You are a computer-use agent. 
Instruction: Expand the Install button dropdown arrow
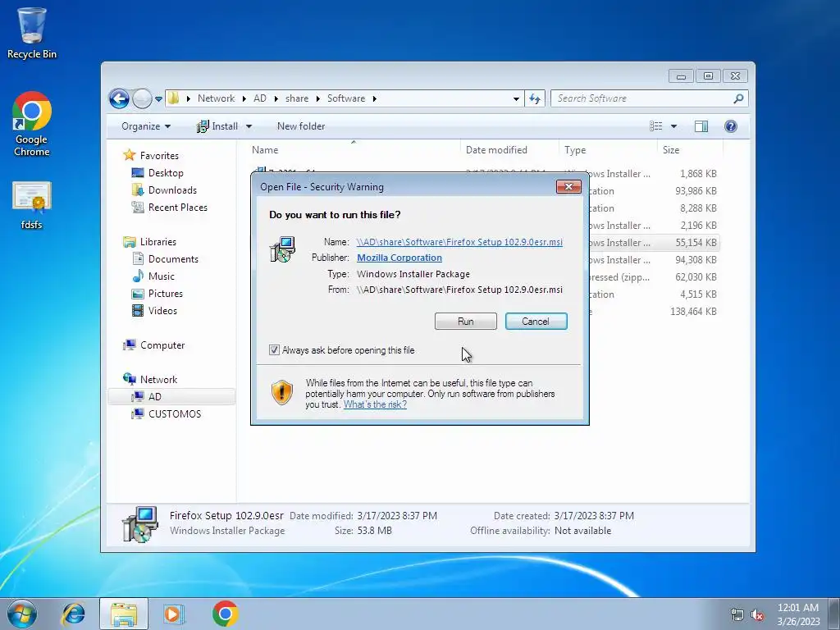(x=249, y=126)
